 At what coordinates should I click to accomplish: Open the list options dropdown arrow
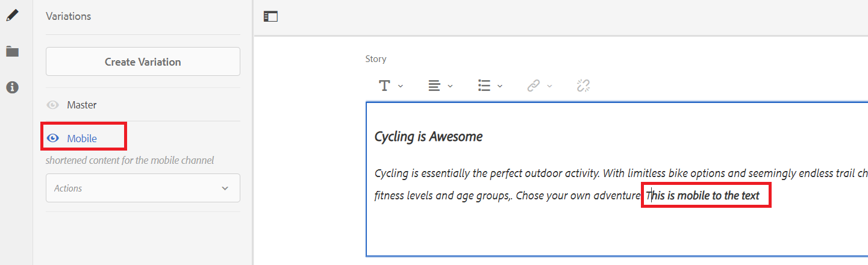tap(500, 86)
